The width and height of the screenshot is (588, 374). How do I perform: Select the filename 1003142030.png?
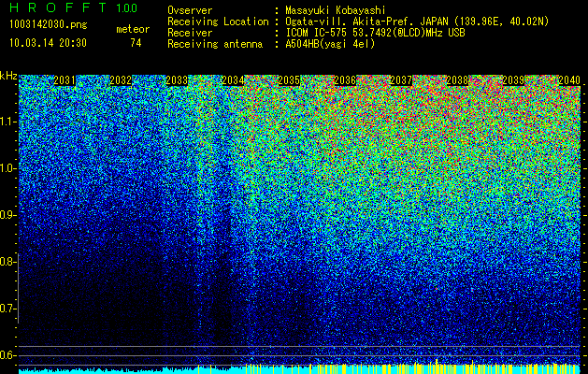(49, 25)
